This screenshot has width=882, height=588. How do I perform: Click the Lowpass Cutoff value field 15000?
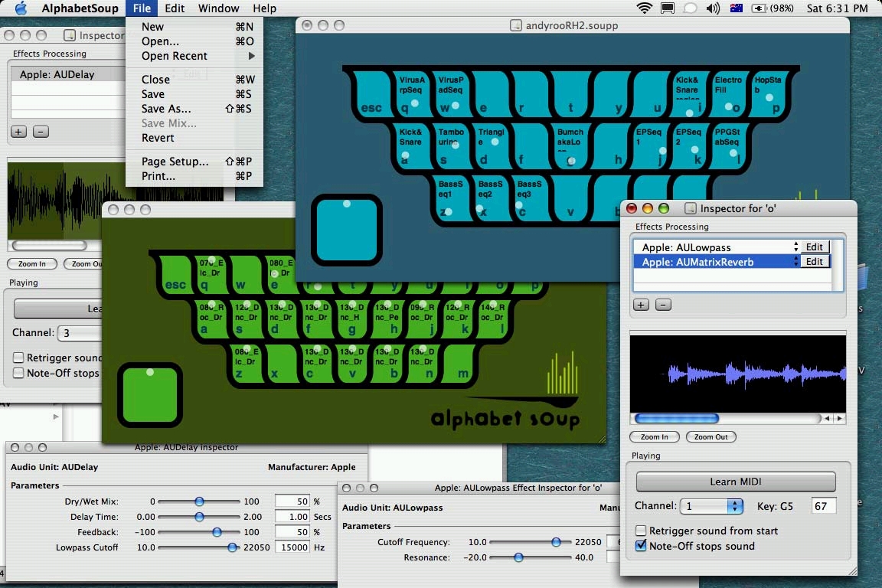point(292,547)
